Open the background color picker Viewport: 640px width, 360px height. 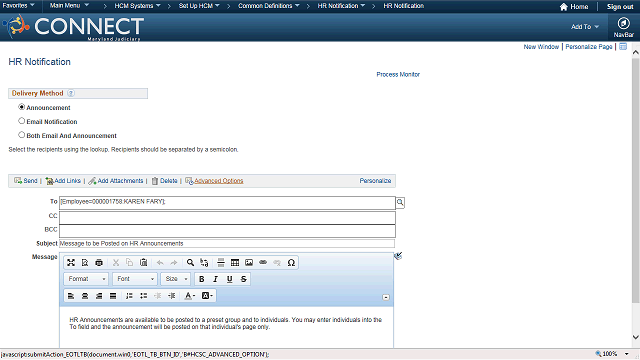[207, 296]
